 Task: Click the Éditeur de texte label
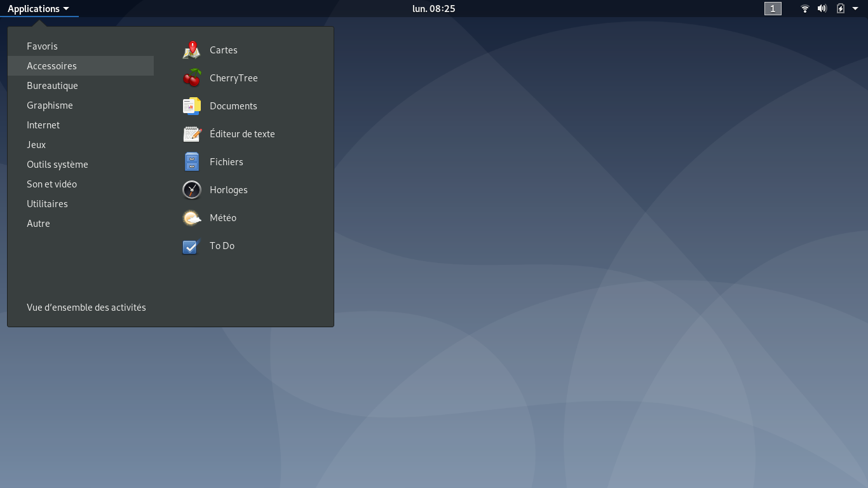[242, 134]
